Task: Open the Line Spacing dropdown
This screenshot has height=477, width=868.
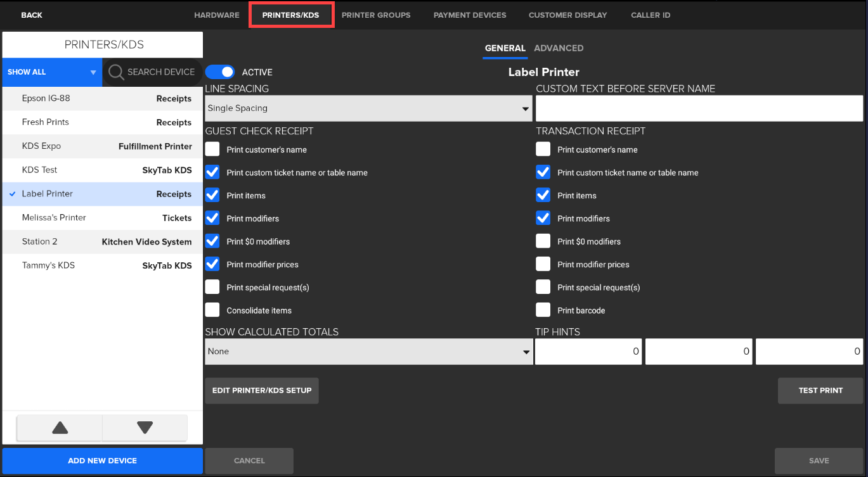Action: [x=368, y=108]
